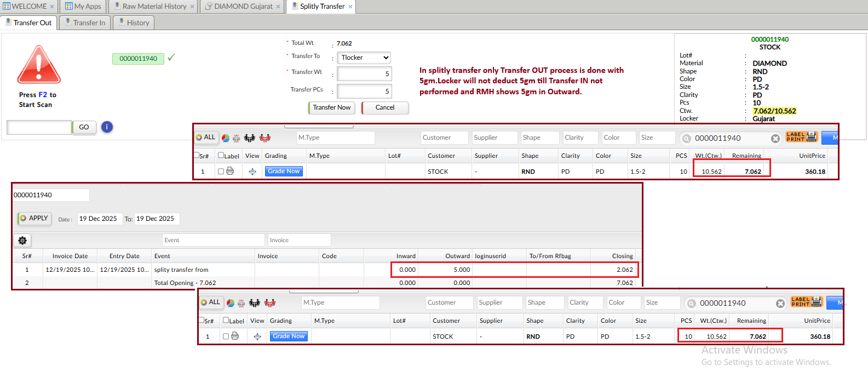Open the starting Date picker field
868x388 pixels.
[x=99, y=219]
